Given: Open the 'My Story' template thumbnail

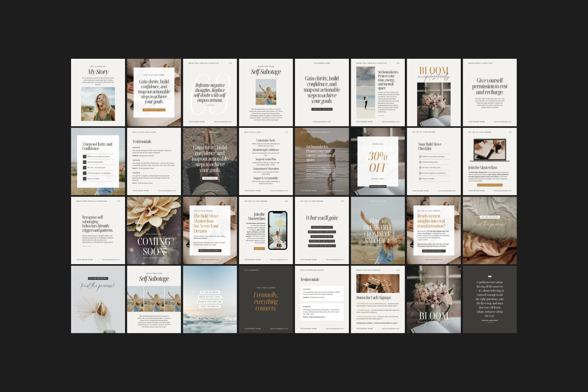Looking at the screenshot, I should click(x=98, y=93).
